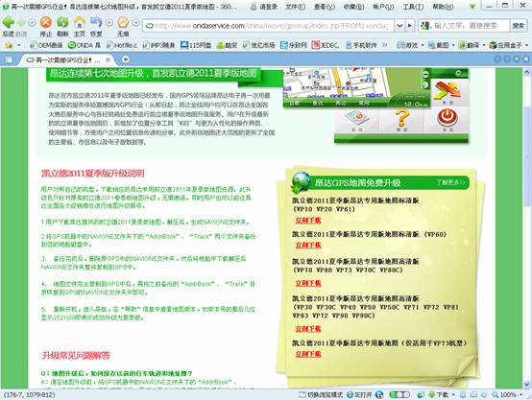Download HD map for VP70 VP80 VP73
Image resolution: width=532 pixels, height=400 pixels.
(308, 283)
